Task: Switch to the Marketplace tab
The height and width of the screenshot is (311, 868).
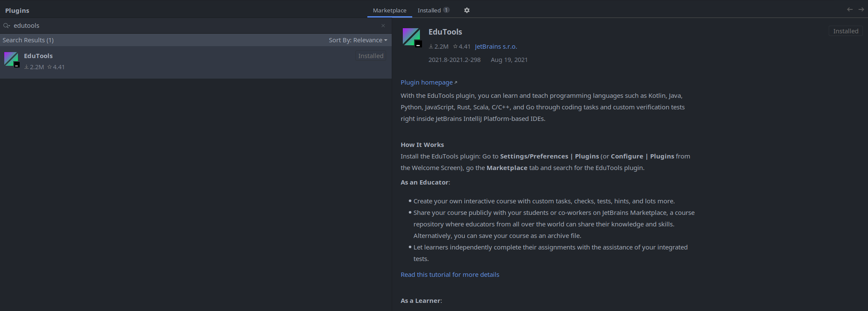Action: coord(390,10)
